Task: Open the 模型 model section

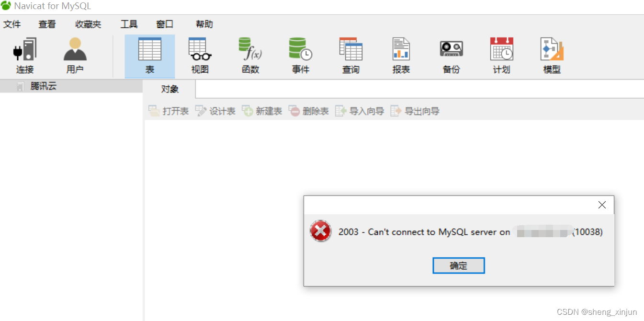Action: click(552, 56)
